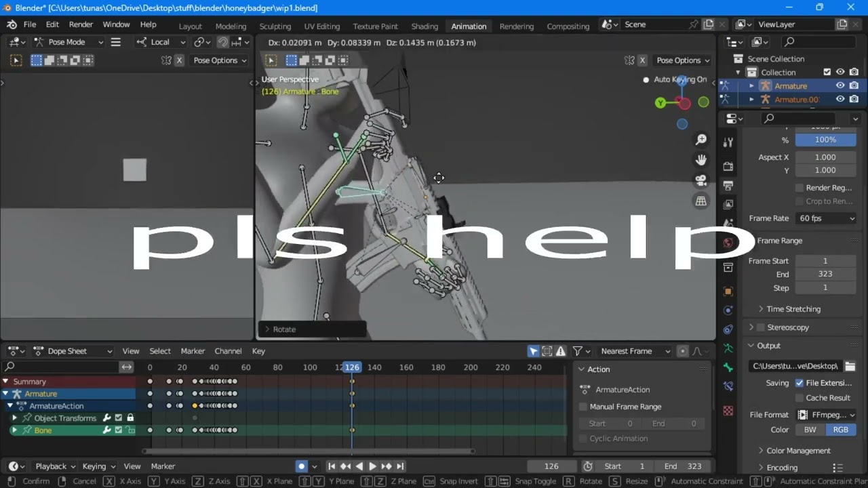Open the Object properties tab
This screenshot has width=868, height=488.
click(x=728, y=291)
